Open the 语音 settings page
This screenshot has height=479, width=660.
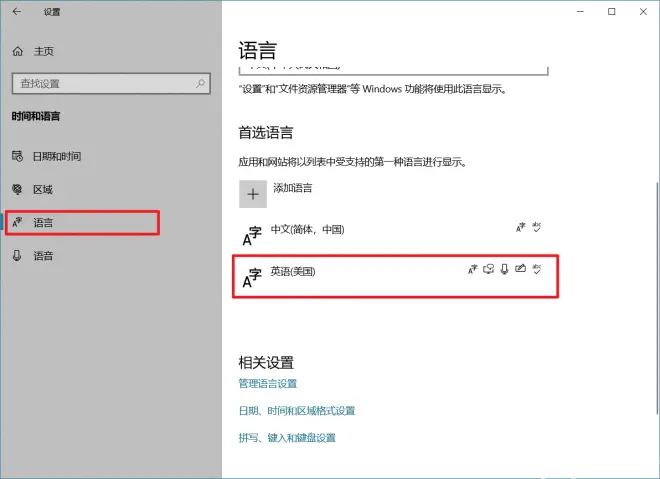coord(43,255)
